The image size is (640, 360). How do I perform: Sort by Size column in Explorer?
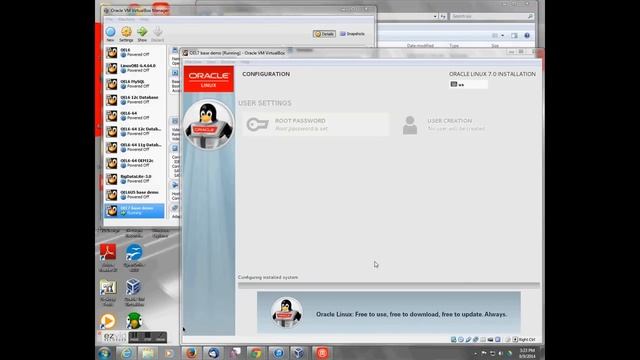click(x=495, y=46)
